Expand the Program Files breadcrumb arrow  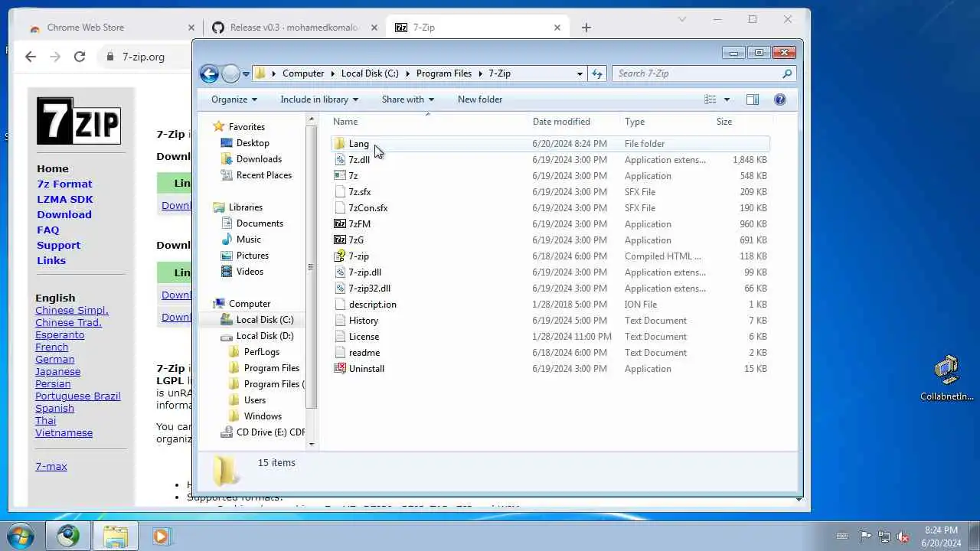pyautogui.click(x=480, y=73)
